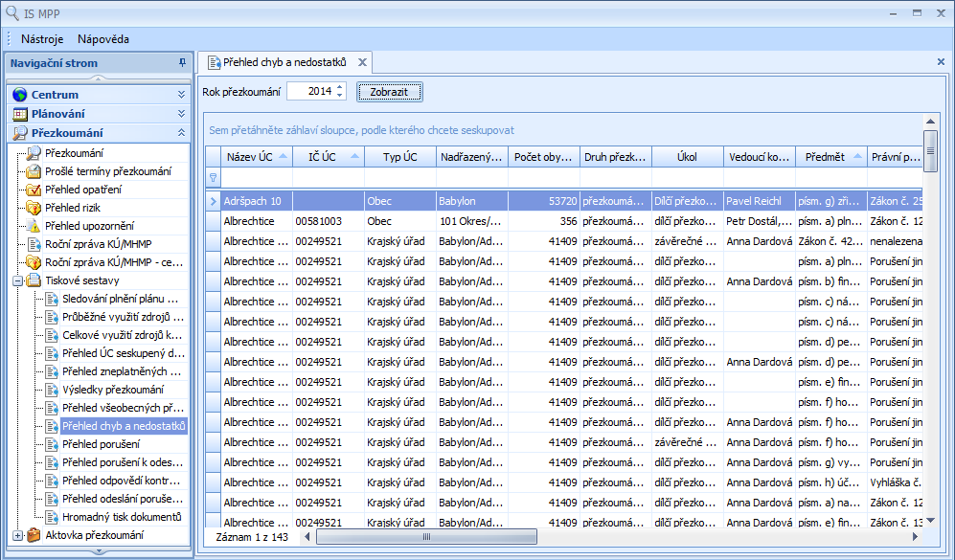This screenshot has width=955, height=560.
Task: Click the tab's document icon
Action: click(x=214, y=62)
